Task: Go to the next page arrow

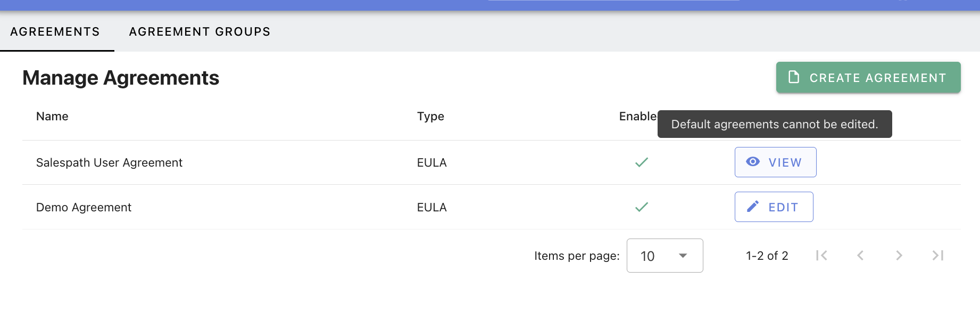Action: pyautogui.click(x=899, y=256)
